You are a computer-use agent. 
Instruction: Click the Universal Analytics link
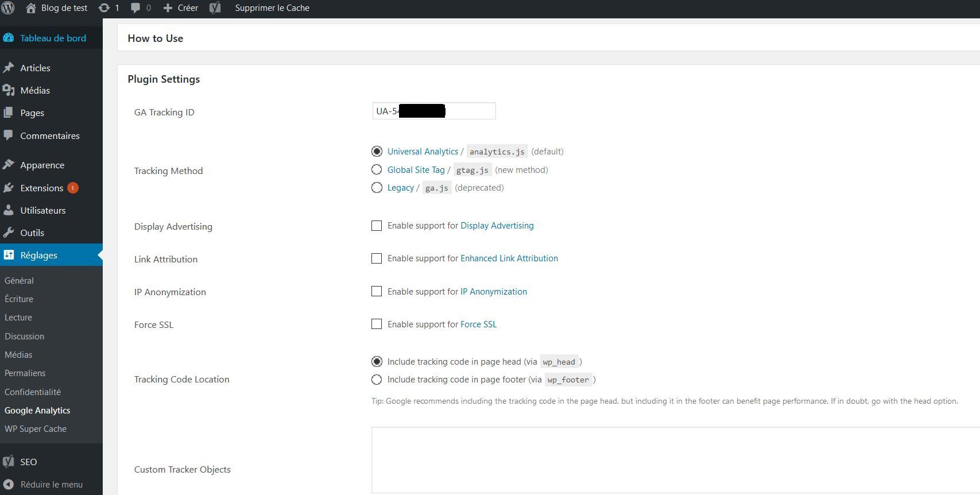[x=423, y=152]
